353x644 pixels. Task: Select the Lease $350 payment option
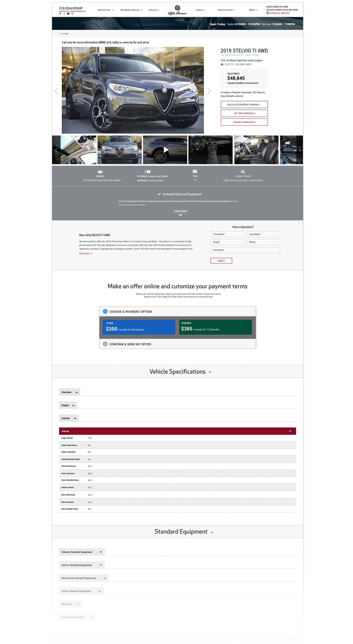(x=139, y=327)
